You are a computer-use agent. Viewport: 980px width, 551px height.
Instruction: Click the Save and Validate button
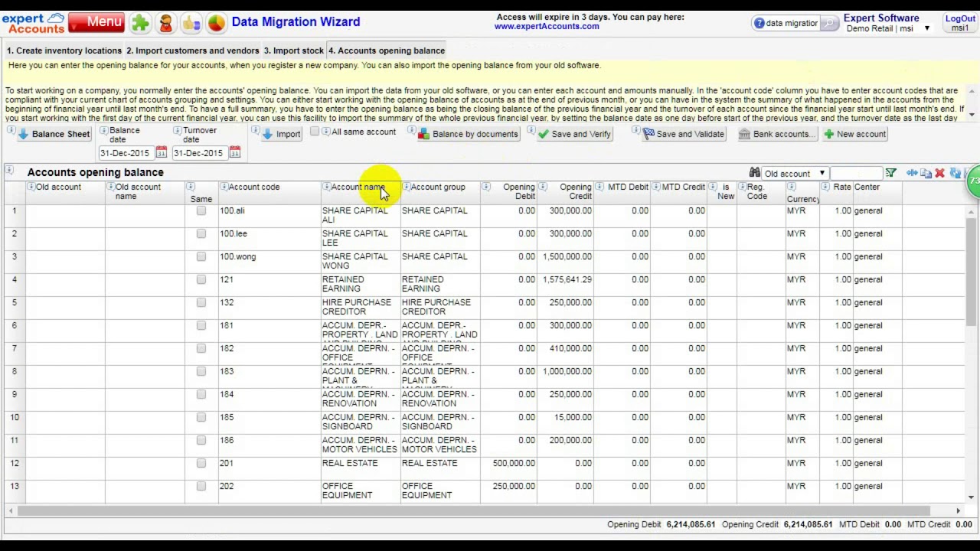tap(683, 134)
